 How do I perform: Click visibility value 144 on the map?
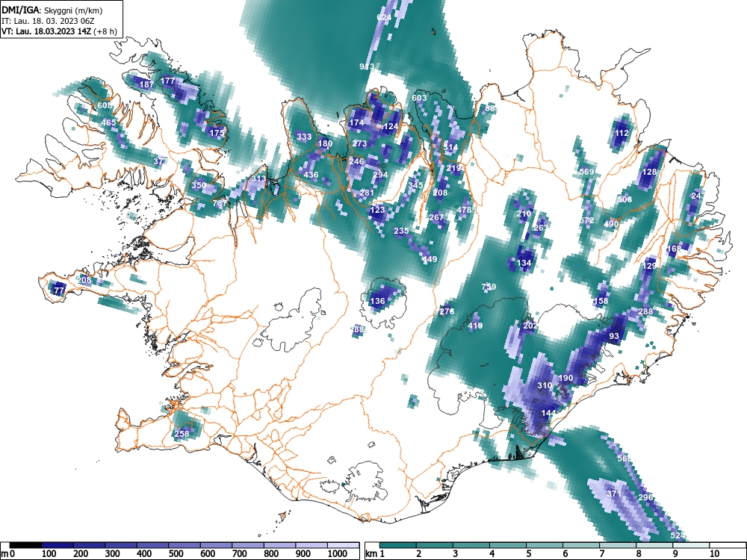coord(549,413)
